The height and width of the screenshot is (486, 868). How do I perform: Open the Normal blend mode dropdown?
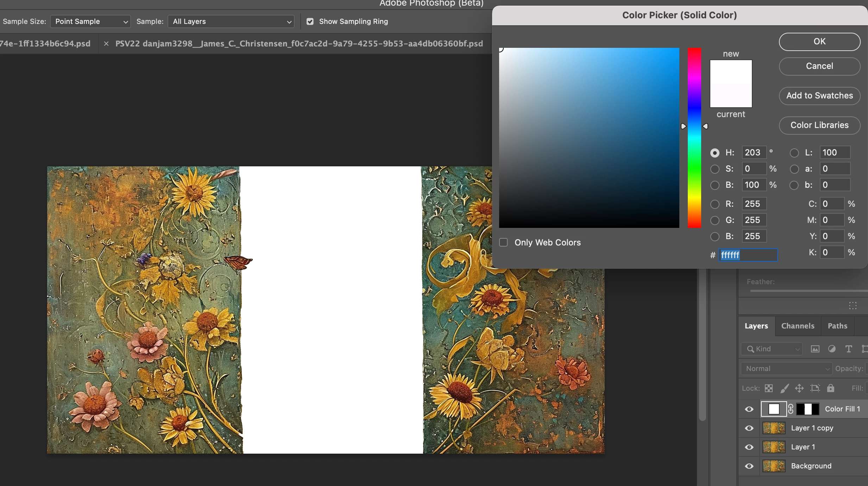[x=786, y=369]
